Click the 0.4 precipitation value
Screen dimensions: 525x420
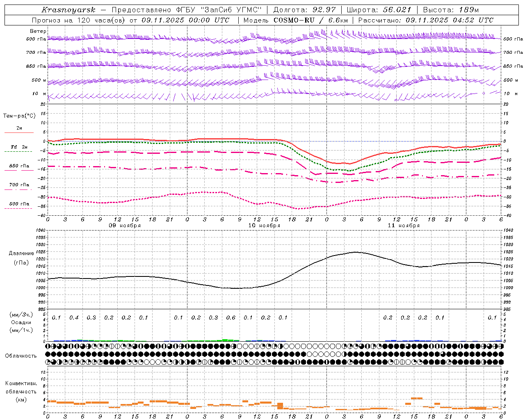click(74, 318)
